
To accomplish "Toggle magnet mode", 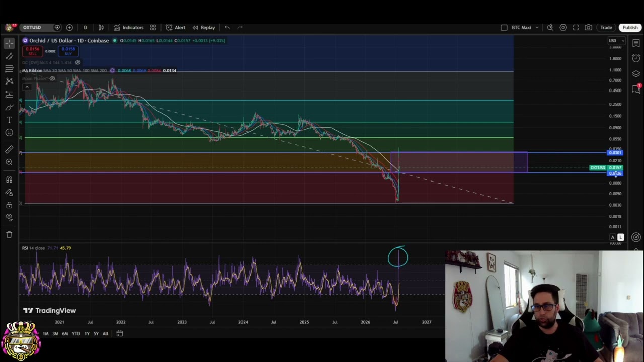I will click(x=9, y=179).
